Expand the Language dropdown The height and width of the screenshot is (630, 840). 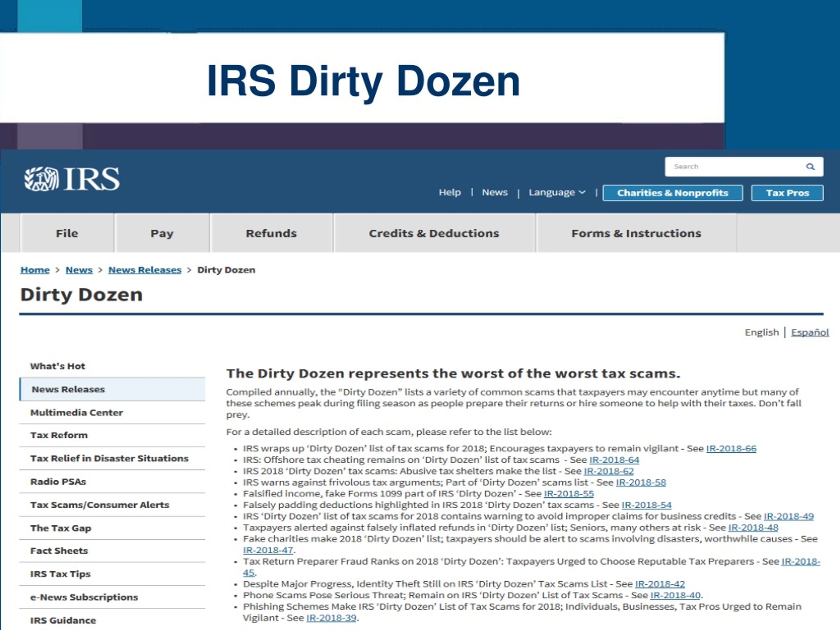coord(557,193)
